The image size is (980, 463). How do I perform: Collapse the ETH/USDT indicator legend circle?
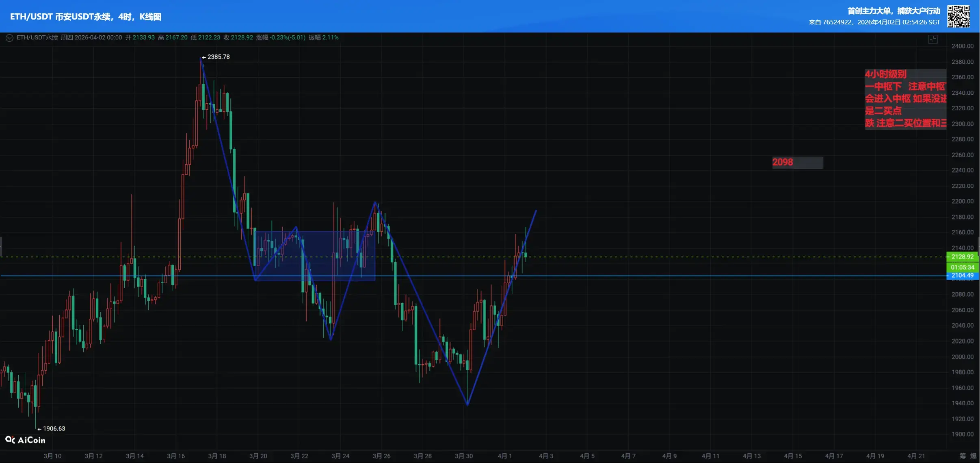pyautogui.click(x=9, y=38)
